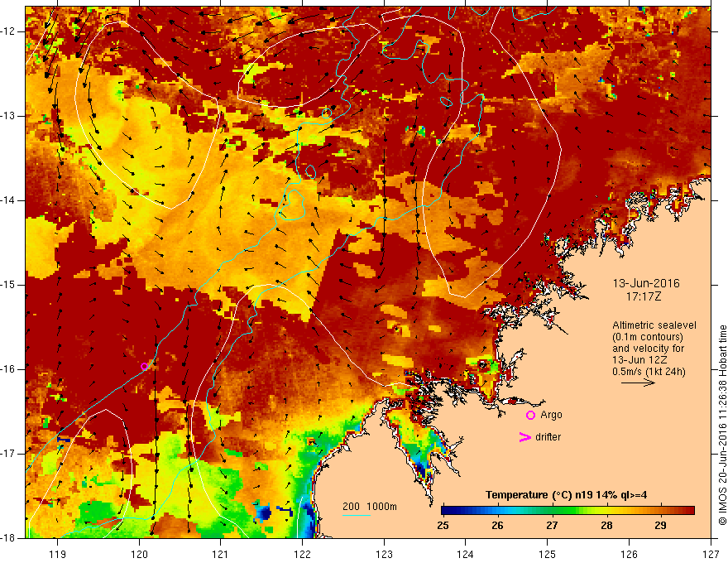728x563 pixels.
Task: Click the longitude axis label '124'
Action: click(465, 554)
